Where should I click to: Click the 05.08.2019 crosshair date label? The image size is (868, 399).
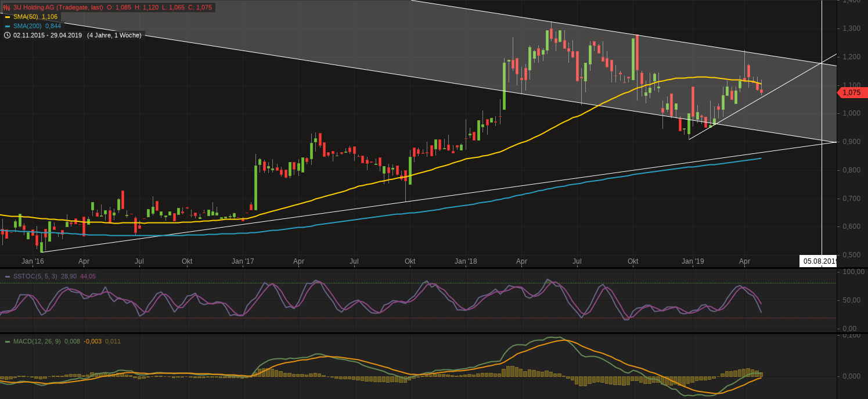tap(819, 261)
